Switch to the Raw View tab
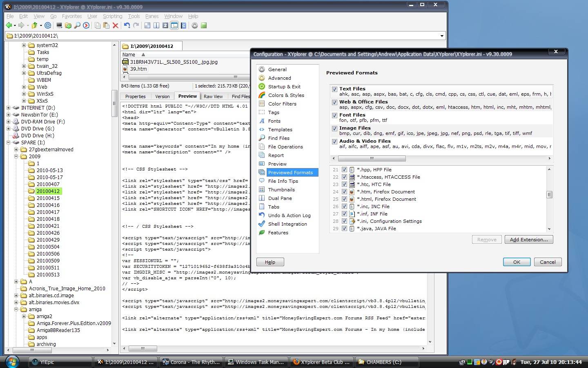Image resolution: width=588 pixels, height=368 pixels. point(213,96)
